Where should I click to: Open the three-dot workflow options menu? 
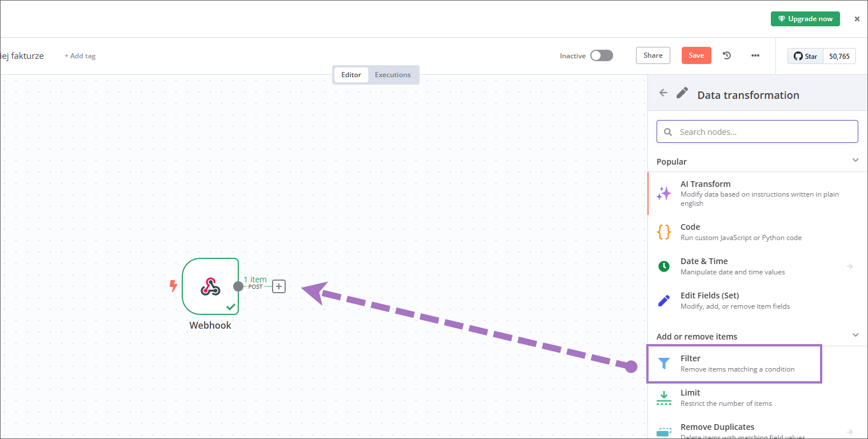[x=755, y=55]
